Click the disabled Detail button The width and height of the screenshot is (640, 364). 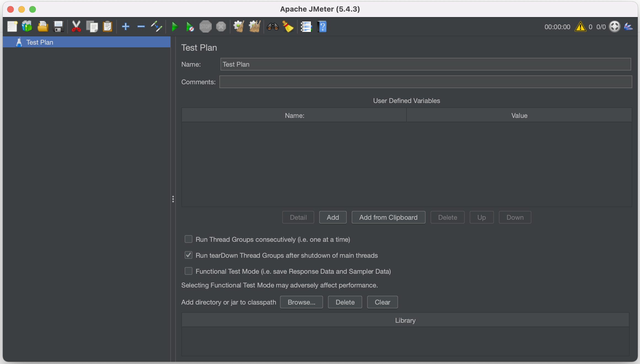tap(298, 217)
